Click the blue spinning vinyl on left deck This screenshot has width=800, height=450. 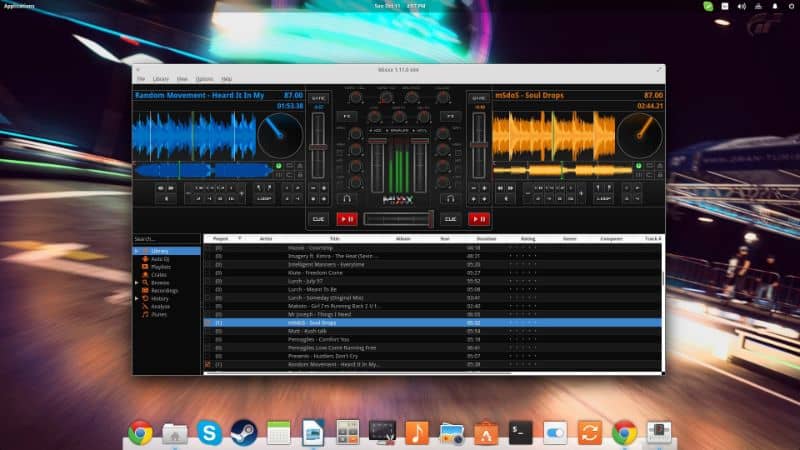coord(280,134)
